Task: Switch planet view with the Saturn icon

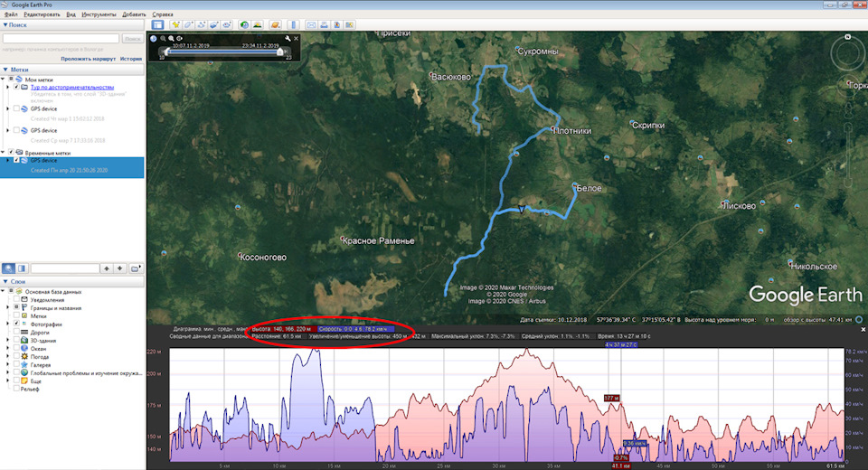Action: click(275, 25)
